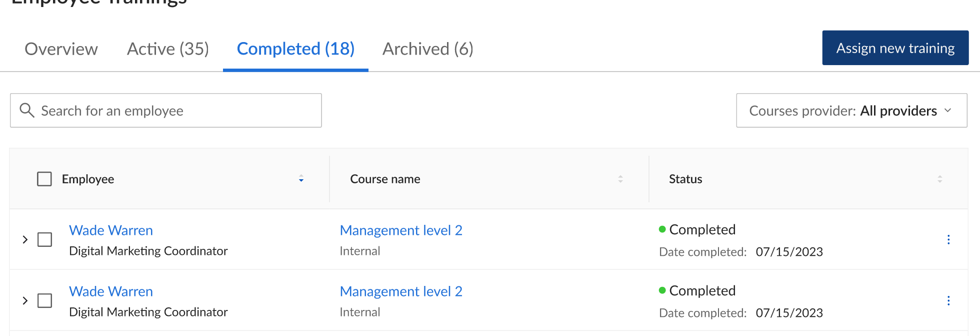
Task: Expand the second Wade Warren row
Action: [25, 300]
